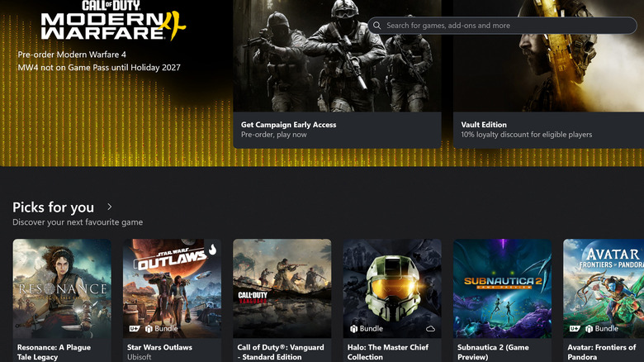644x362 pixels.
Task: Open Get Campaign Early Access card
Action: 337,74
